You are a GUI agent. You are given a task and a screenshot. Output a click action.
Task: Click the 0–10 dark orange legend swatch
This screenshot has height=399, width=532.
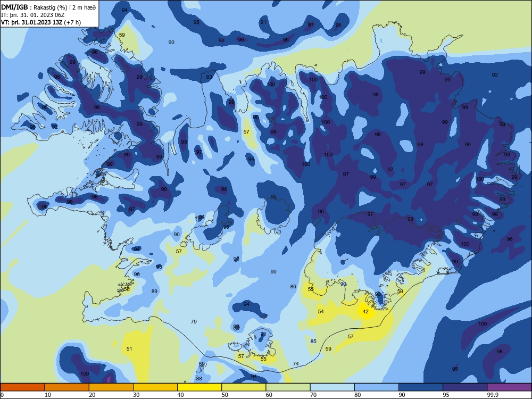pyautogui.click(x=22, y=387)
